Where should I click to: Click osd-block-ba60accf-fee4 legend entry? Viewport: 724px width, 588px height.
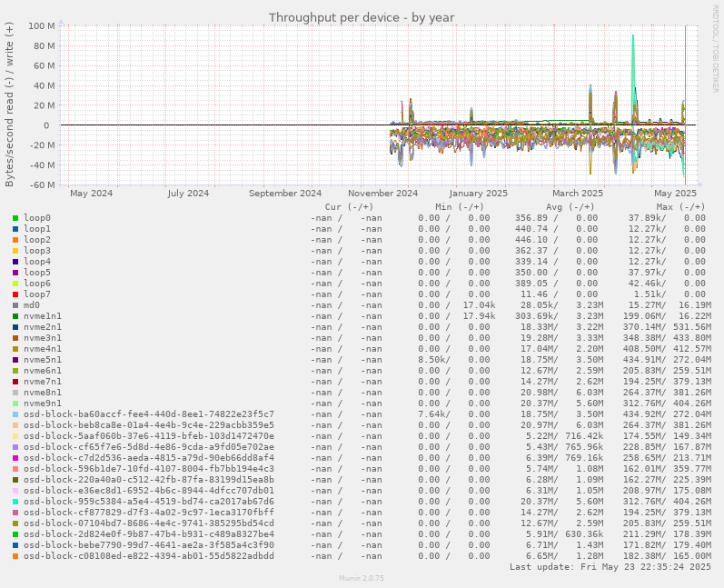(x=149, y=414)
